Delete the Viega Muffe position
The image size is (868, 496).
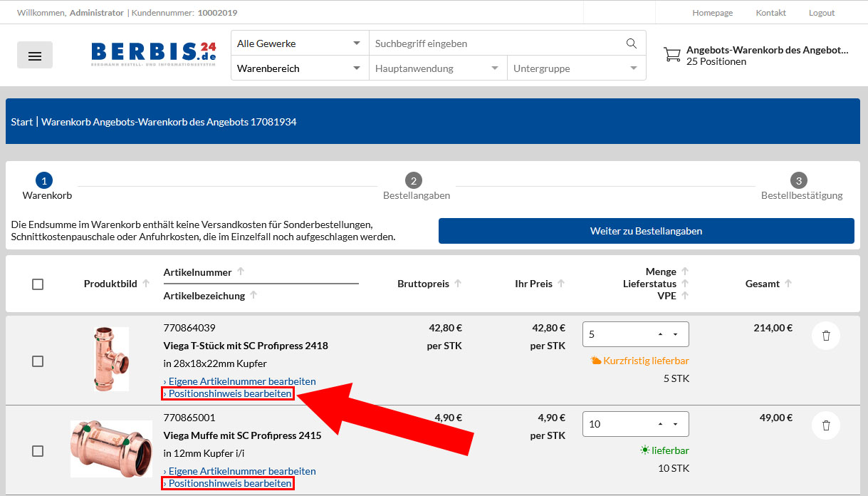pos(826,425)
